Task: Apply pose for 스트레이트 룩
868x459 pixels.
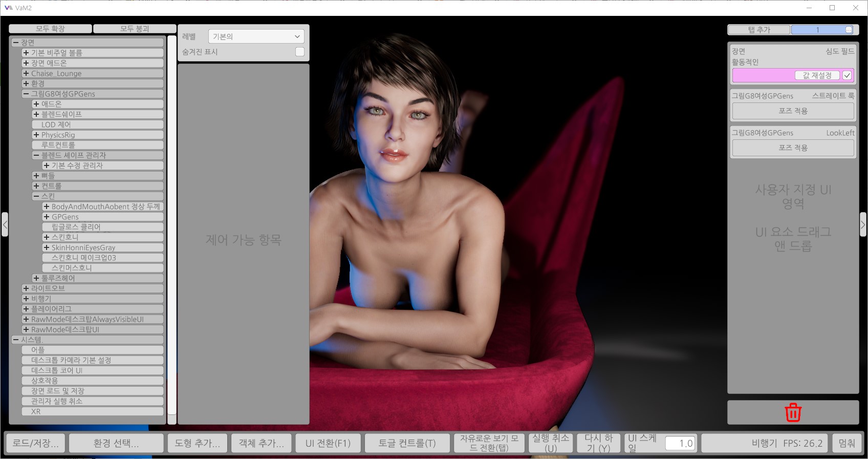Action: (793, 111)
